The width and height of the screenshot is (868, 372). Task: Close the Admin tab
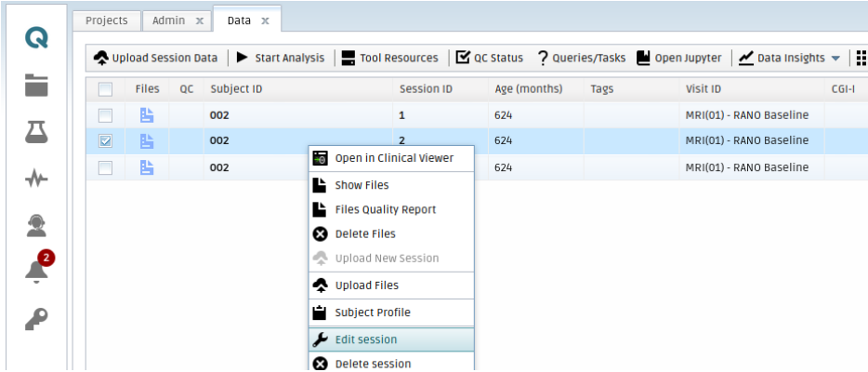pos(199,20)
